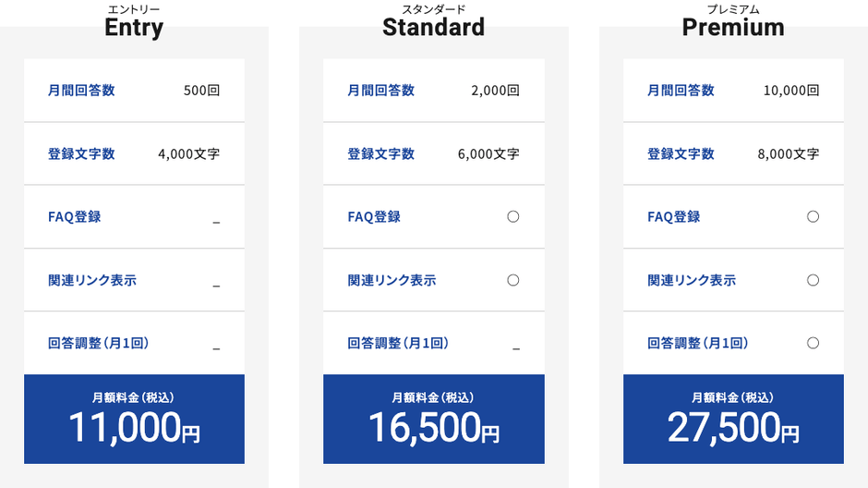Click the Premium plan FAQ登録 circle mark
The image size is (868, 488).
point(813,216)
